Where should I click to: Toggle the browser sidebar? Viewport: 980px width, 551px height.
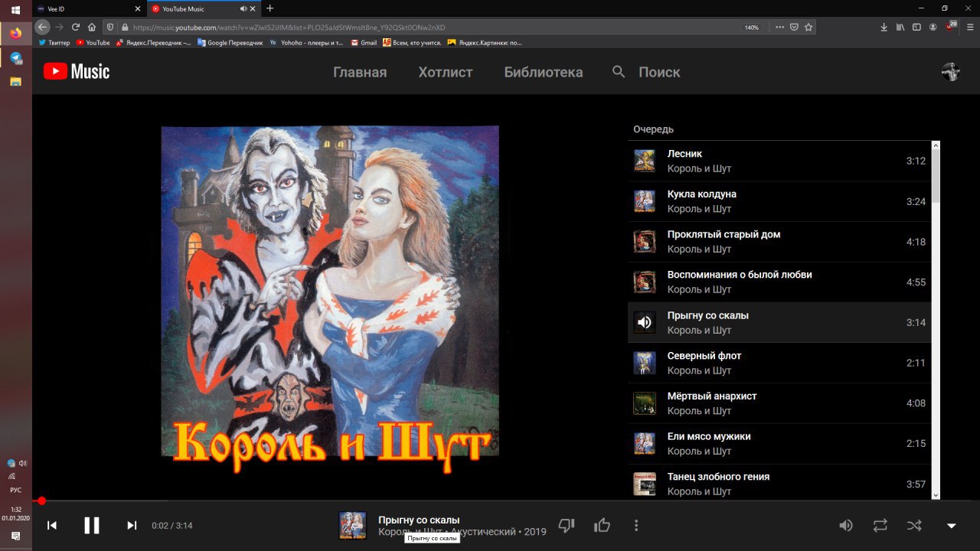916,27
